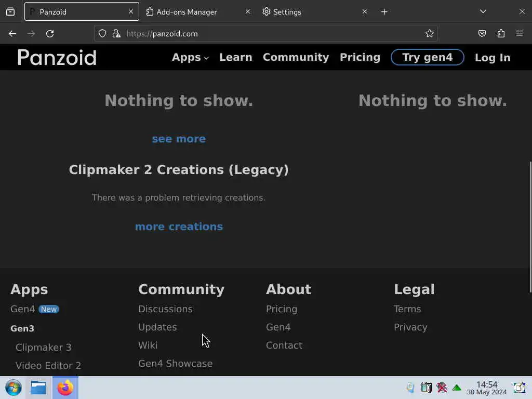The image size is (532, 399).
Task: Open Discussions in footer Community
Action: pos(165,309)
